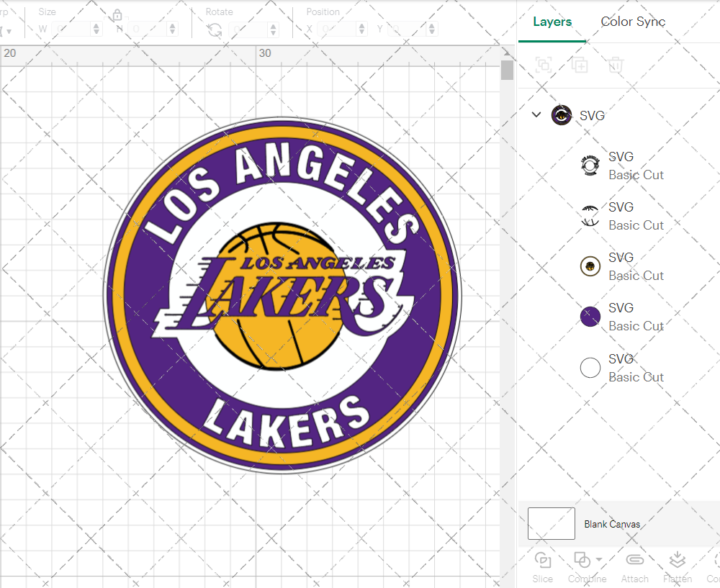Screen dimensions: 720x588
Task: Click the duplicate icon in the Layers panel
Action: coord(580,65)
